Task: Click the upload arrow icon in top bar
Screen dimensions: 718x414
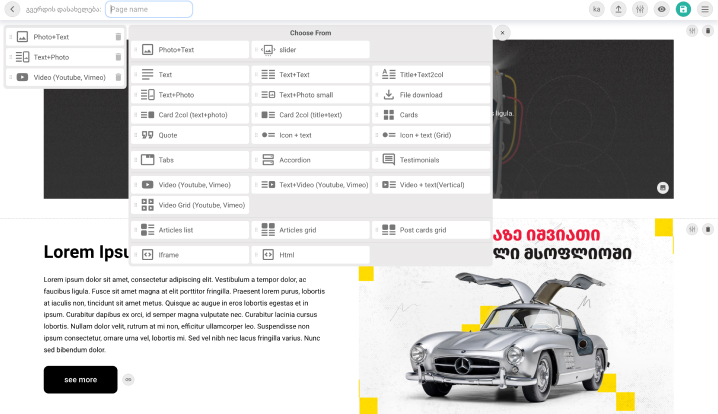Action: tap(618, 9)
